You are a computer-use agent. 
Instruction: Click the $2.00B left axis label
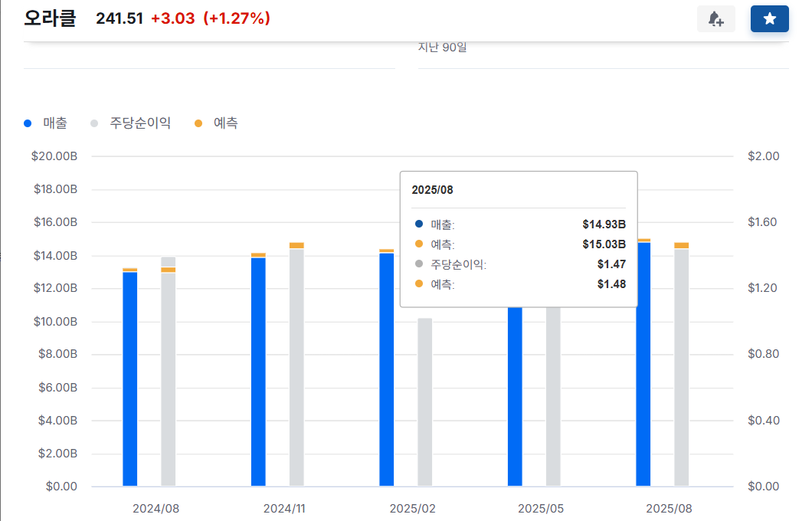(57, 453)
